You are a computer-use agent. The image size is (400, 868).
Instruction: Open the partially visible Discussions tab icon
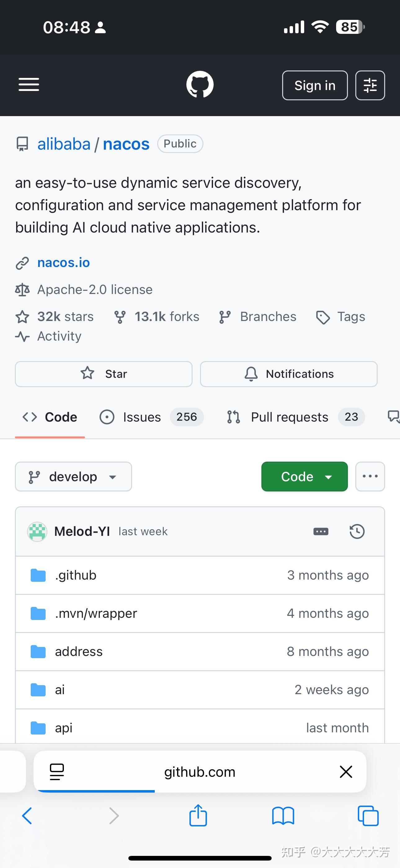pos(393,417)
